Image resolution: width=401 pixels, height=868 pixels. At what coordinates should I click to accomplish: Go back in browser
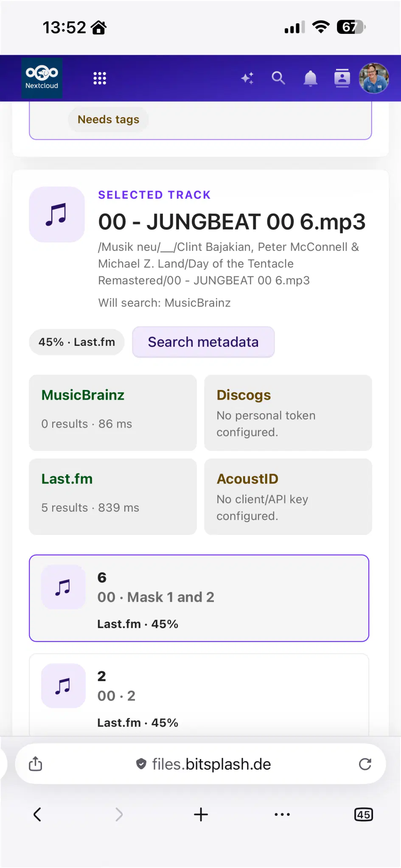coord(37,814)
